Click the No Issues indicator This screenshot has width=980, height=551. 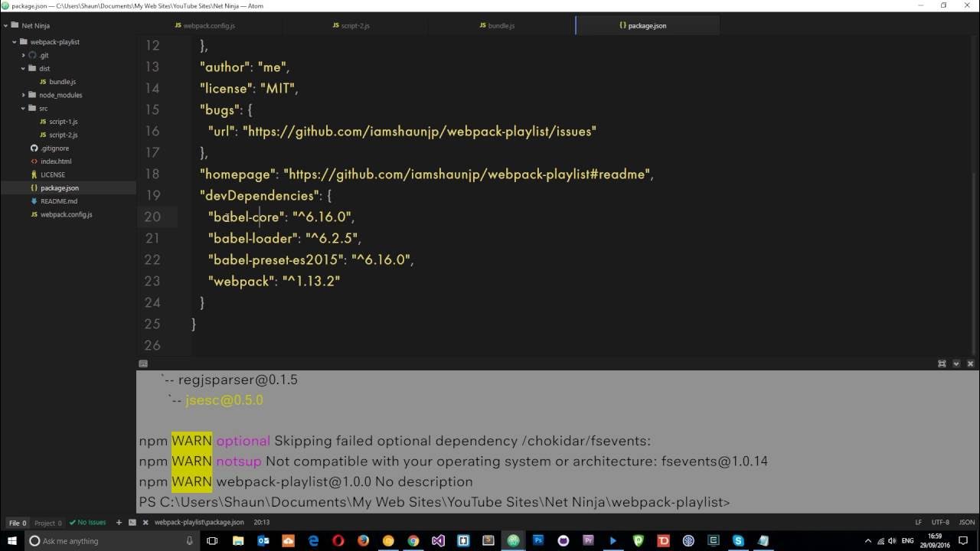coord(87,523)
